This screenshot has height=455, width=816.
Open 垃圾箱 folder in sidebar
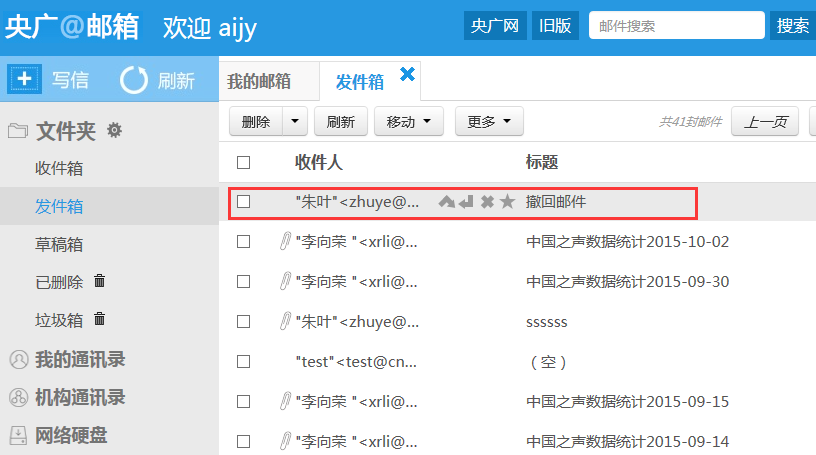pos(59,320)
